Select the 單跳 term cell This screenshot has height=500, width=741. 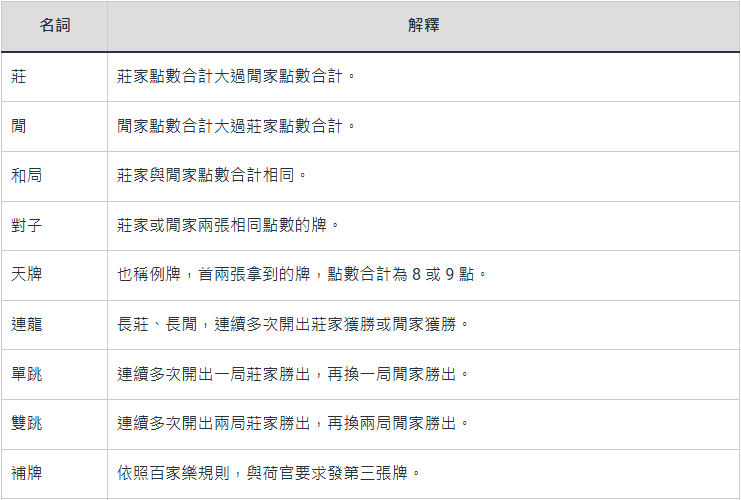point(27,374)
